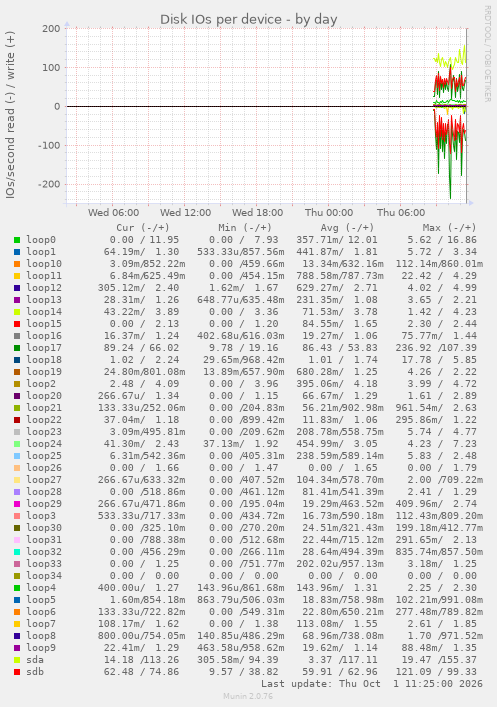Click sda's min value '305.58m/ 94.39'
The height and width of the screenshot is (707, 497).
click(238, 660)
